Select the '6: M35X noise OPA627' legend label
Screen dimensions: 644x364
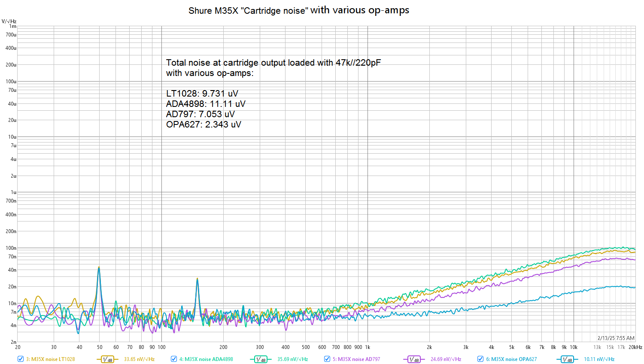(x=511, y=359)
